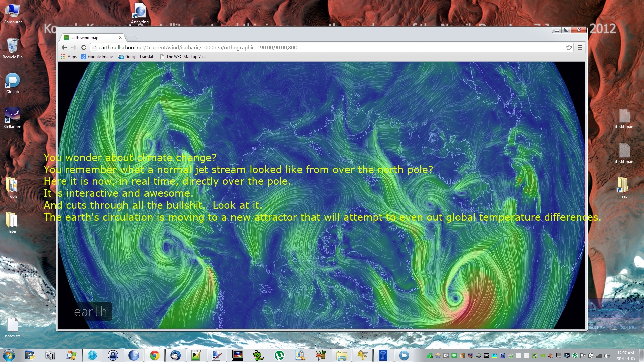Click uTorrent icon in system tray
Screen dimensions: 644x362
coord(575,356)
